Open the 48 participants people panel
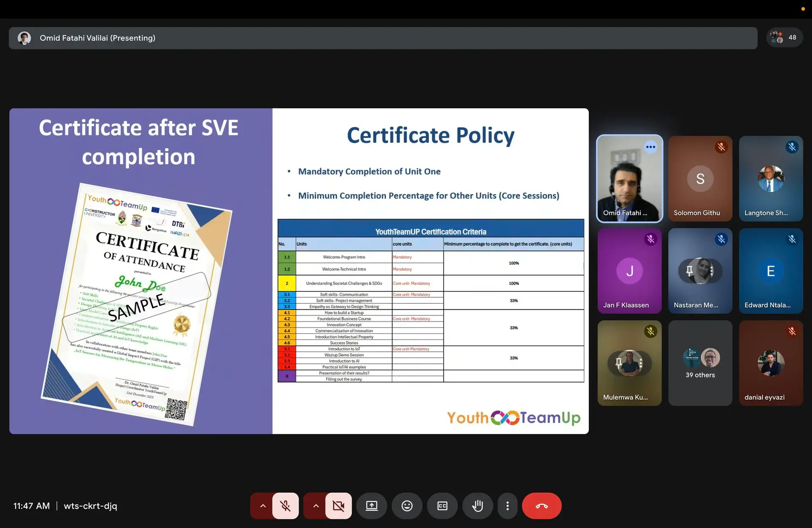Image resolution: width=812 pixels, height=528 pixels. 785,38
